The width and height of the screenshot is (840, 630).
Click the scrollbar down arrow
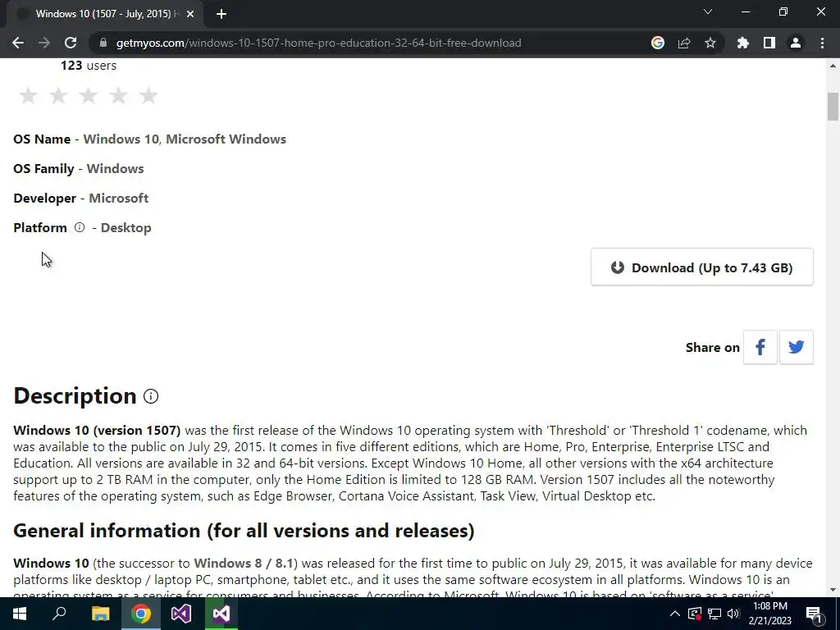(833, 590)
